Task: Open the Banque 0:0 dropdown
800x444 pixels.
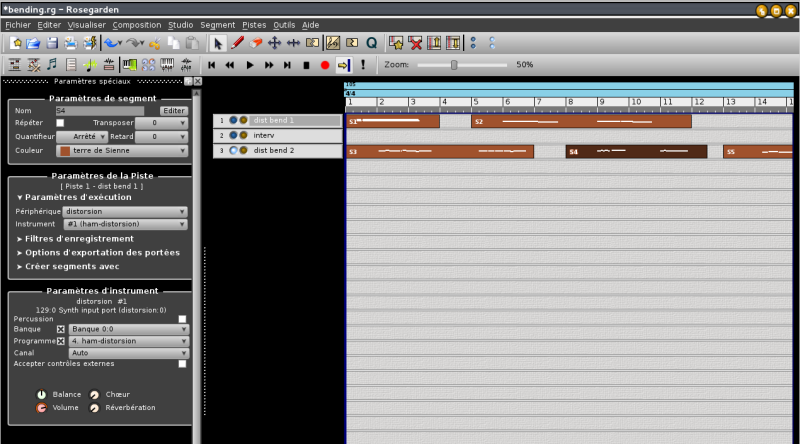Action: (129, 329)
